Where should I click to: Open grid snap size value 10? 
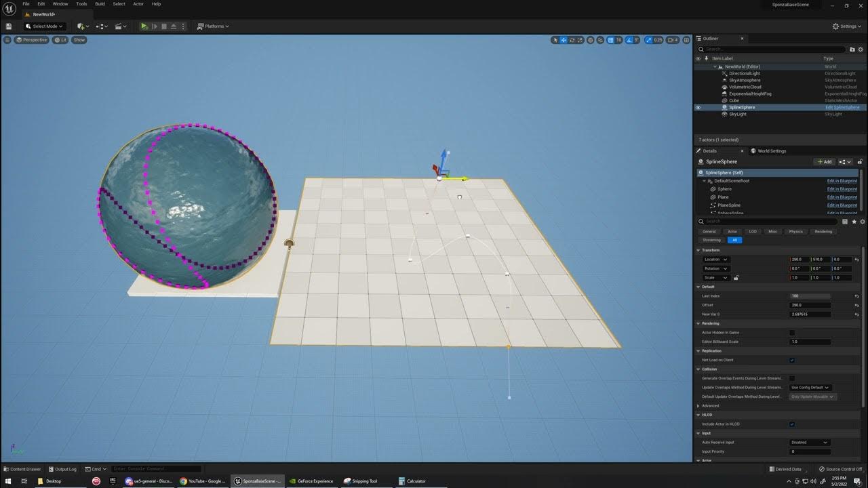pos(618,40)
